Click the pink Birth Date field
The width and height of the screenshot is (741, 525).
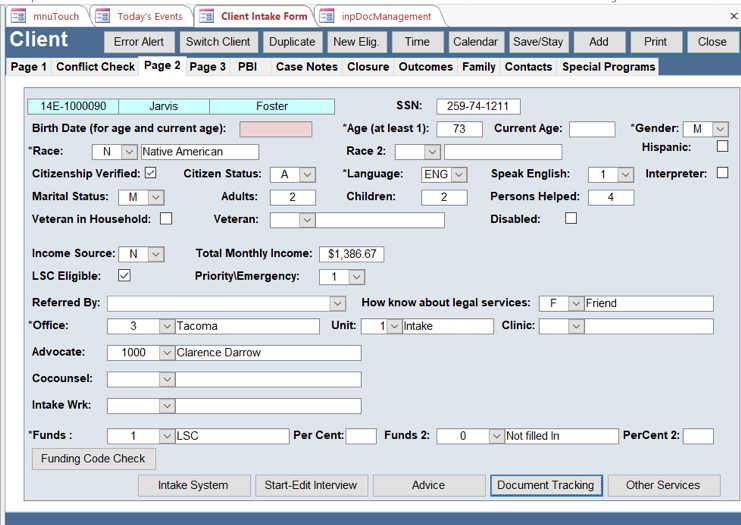275,129
